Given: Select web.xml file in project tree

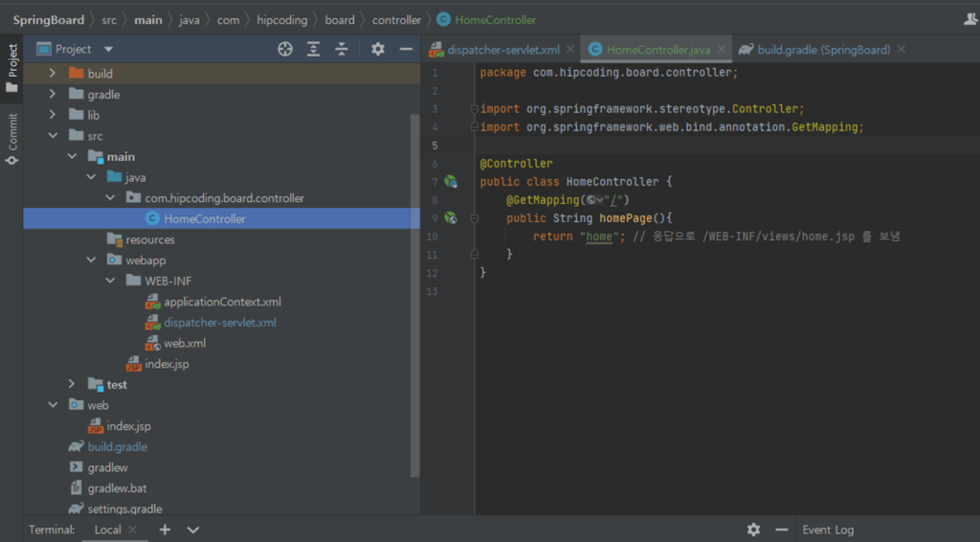Looking at the screenshot, I should tap(184, 343).
